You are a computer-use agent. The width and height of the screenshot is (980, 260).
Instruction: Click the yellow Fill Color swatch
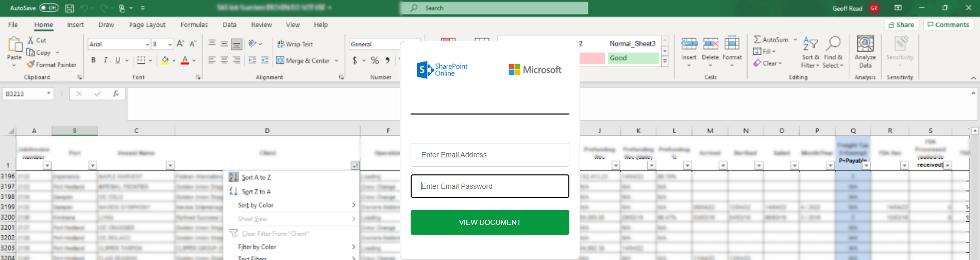tap(165, 60)
